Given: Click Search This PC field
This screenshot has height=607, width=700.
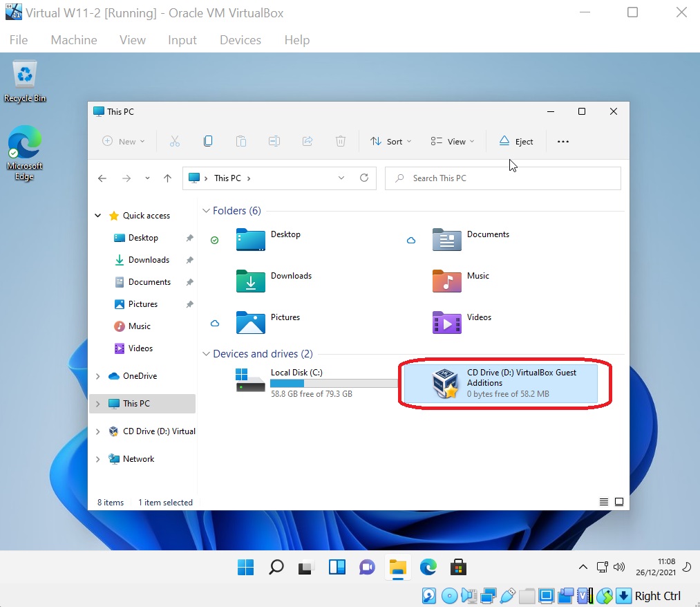Looking at the screenshot, I should [x=502, y=178].
